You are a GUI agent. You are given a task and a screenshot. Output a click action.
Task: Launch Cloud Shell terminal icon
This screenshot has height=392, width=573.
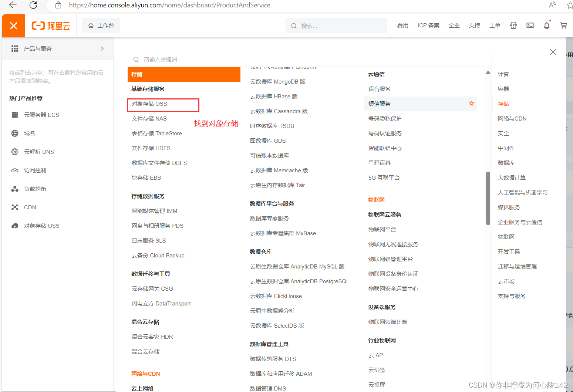pos(530,26)
